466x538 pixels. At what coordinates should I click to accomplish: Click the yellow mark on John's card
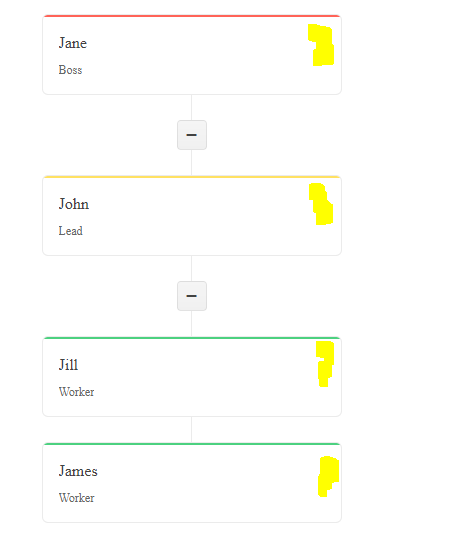click(321, 204)
